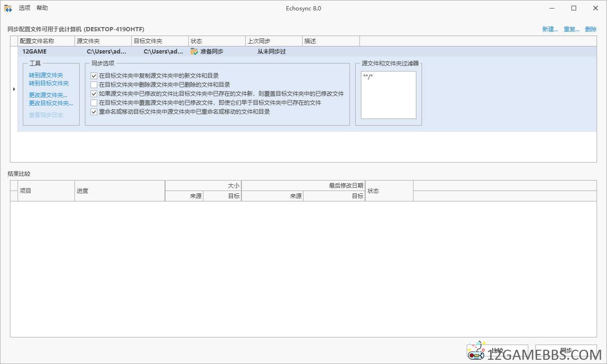The height and width of the screenshot is (364, 607).
Task: Click inside the source filter text box
Action: click(x=388, y=95)
